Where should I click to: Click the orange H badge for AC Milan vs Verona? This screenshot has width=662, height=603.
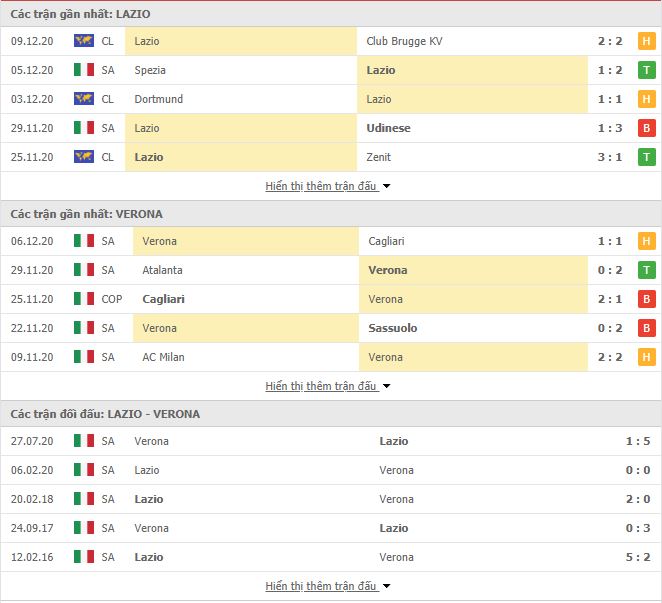click(x=646, y=357)
